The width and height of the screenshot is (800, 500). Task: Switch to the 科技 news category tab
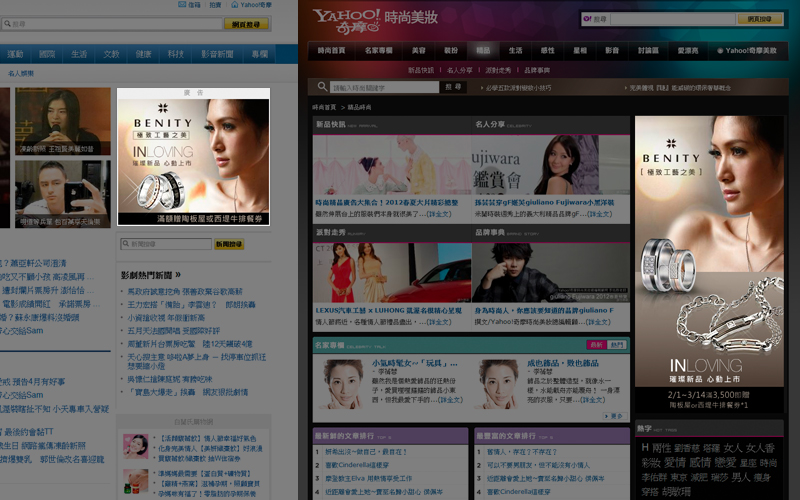175,54
